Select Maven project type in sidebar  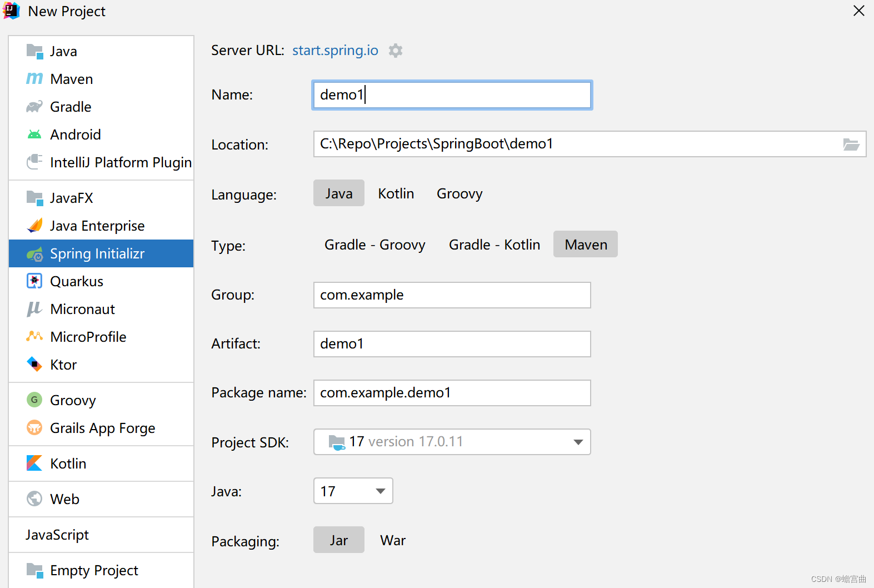[101, 79]
